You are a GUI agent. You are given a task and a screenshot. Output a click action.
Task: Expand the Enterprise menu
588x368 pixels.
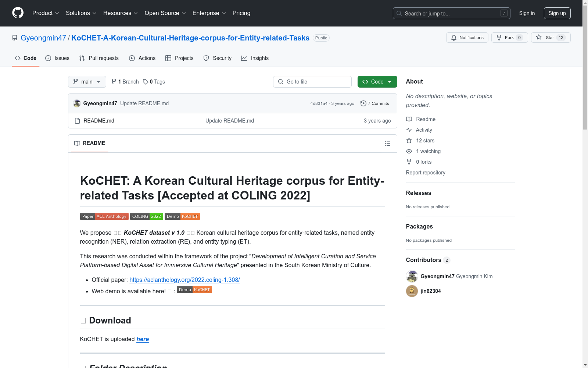[209, 13]
